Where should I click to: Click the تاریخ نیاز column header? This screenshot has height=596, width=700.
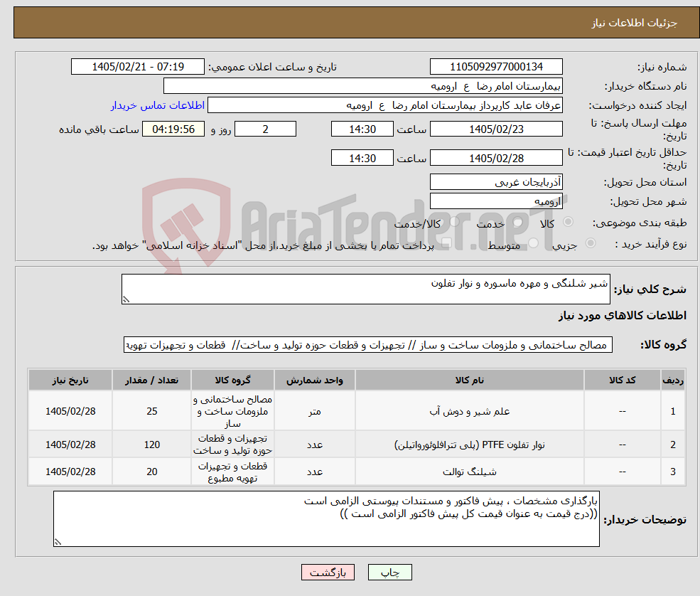click(x=70, y=381)
